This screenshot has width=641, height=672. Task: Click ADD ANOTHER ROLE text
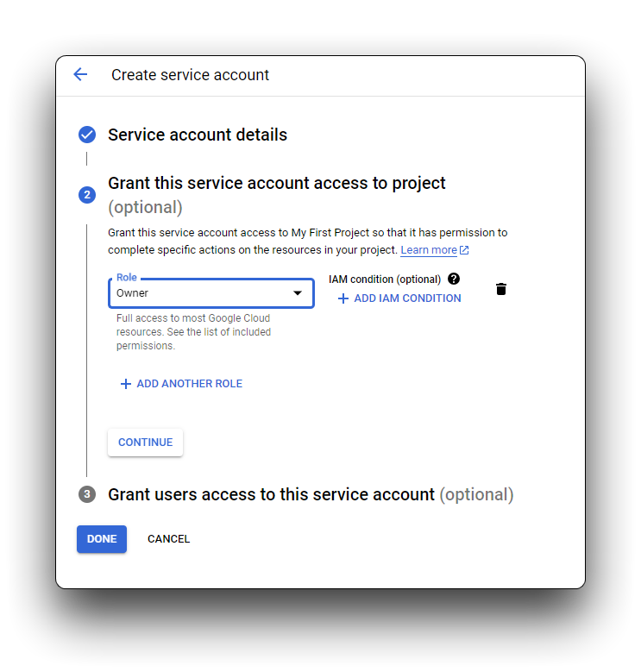[x=190, y=384]
